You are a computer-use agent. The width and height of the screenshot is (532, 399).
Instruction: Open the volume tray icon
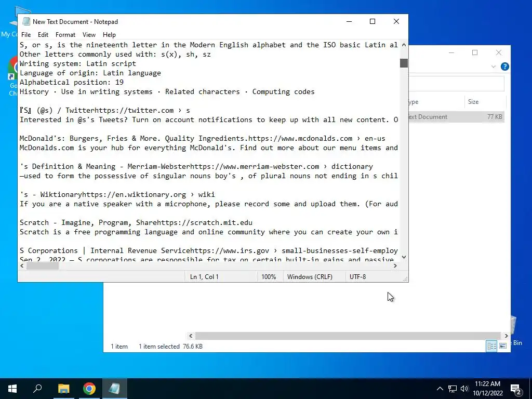tap(464, 389)
